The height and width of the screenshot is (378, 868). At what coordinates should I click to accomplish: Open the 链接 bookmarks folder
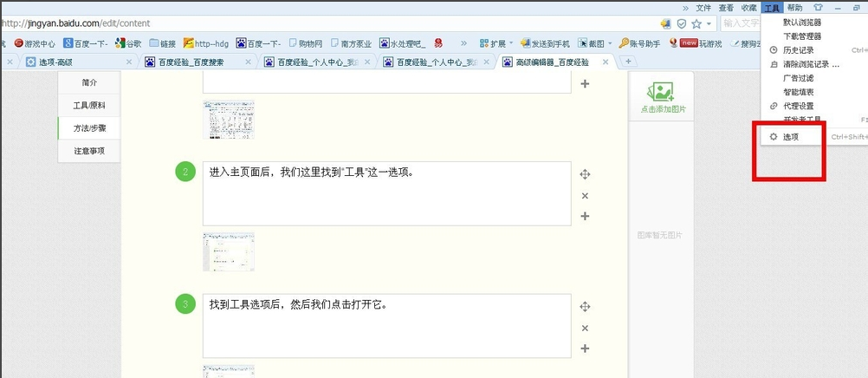coord(162,43)
